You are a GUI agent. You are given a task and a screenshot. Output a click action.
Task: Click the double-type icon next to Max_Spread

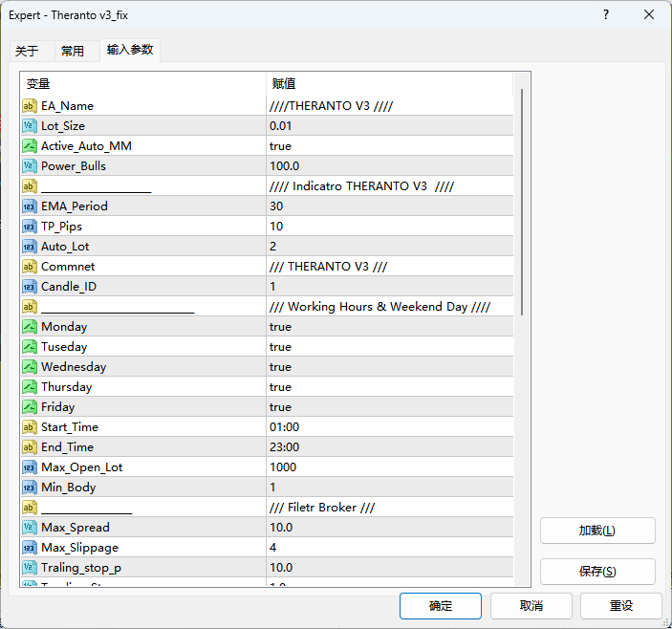[30, 528]
